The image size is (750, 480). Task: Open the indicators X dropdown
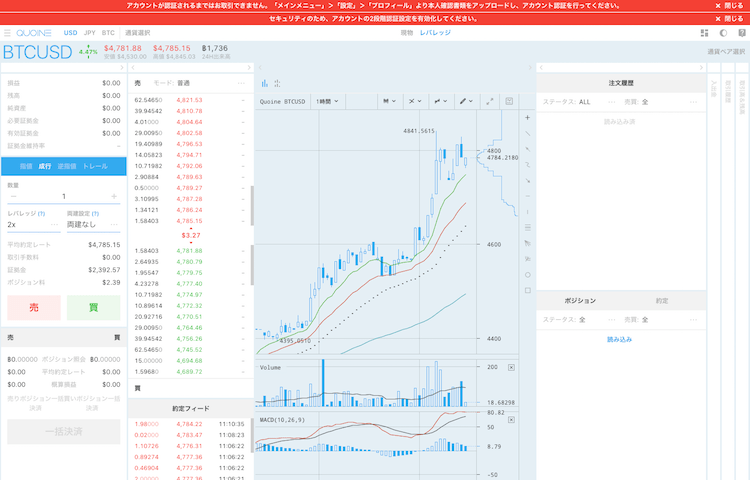click(415, 101)
